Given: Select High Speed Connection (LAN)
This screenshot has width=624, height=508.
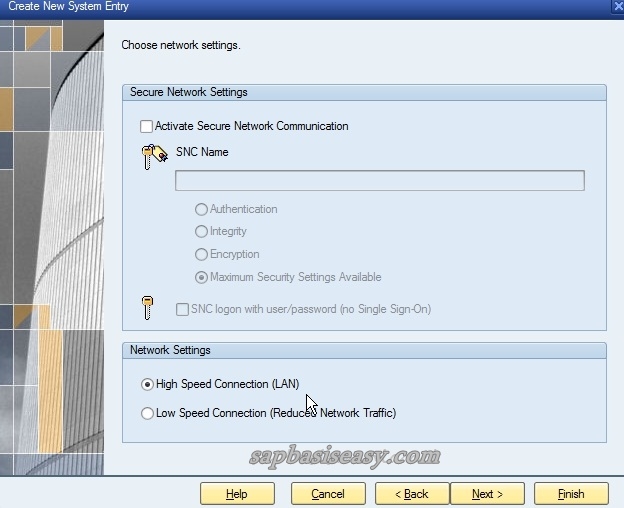Looking at the screenshot, I should coord(148,384).
